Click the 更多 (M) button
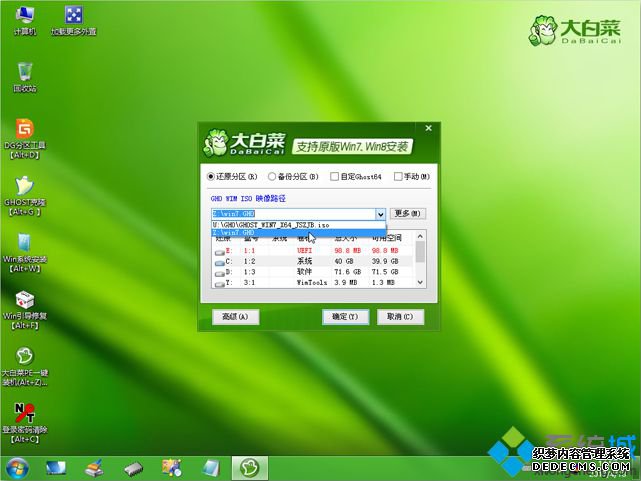Screen dimensions: 641x481 coord(408,213)
